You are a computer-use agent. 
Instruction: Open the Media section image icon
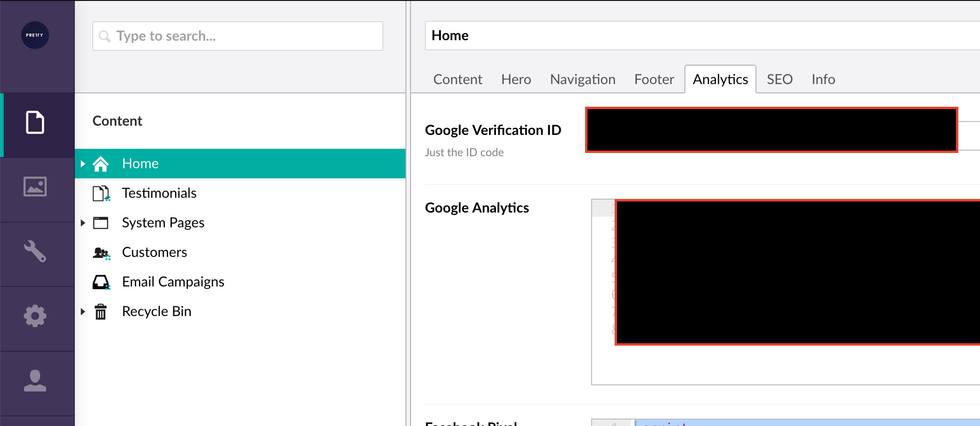tap(35, 187)
